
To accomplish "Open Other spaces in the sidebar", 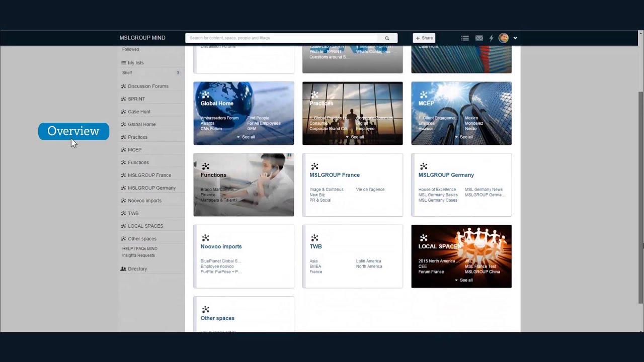I will [x=142, y=239].
